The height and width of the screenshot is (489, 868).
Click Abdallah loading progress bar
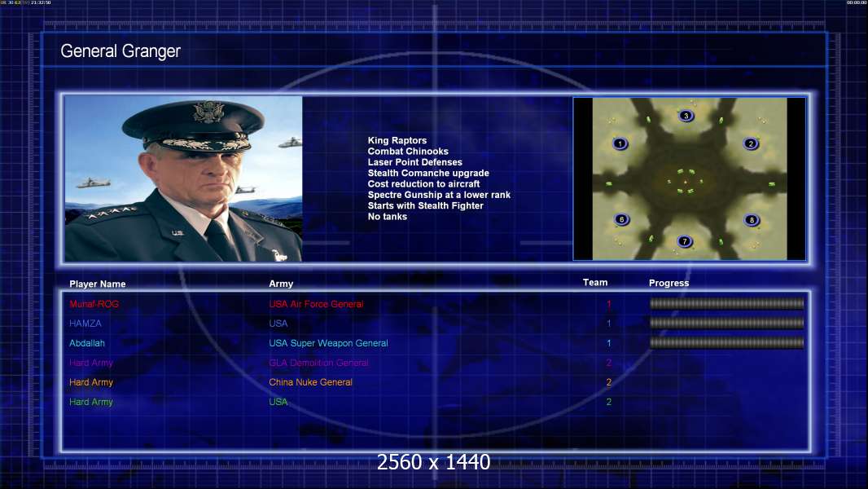tap(727, 343)
